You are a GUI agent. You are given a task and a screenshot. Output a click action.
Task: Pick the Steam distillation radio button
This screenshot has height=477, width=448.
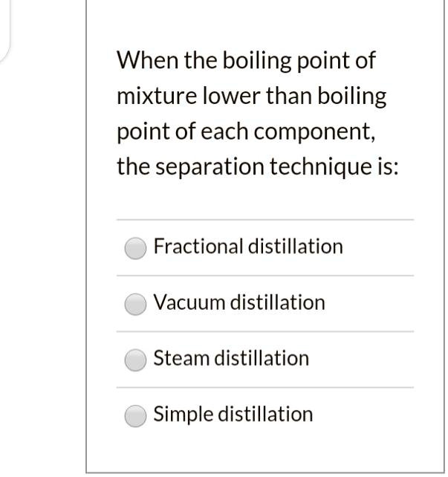coord(135,360)
